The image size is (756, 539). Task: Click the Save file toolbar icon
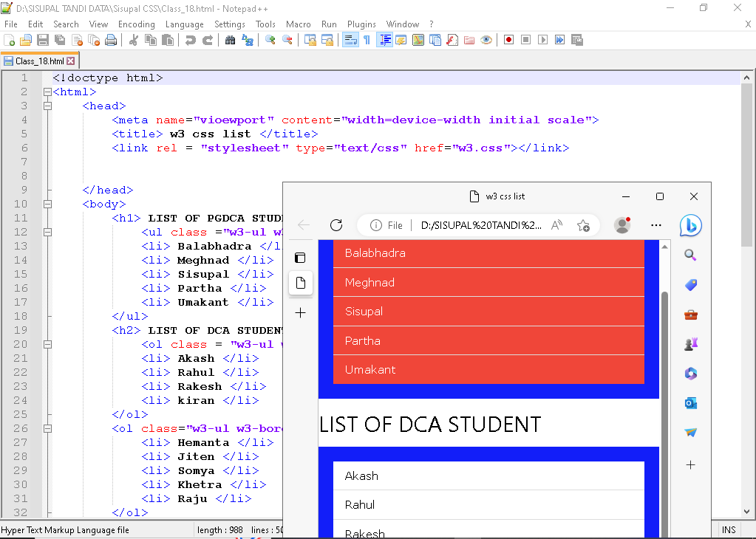[42, 40]
